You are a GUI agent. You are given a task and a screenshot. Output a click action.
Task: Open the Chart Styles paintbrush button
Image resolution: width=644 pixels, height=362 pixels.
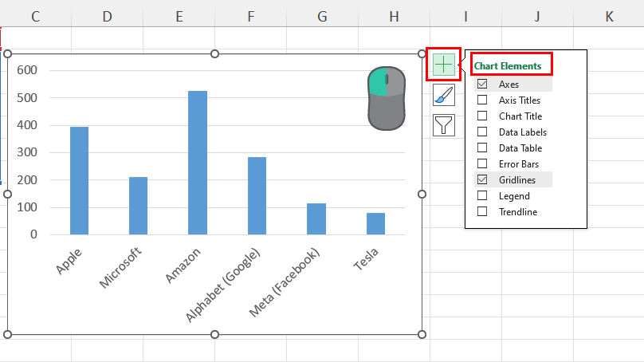444,95
